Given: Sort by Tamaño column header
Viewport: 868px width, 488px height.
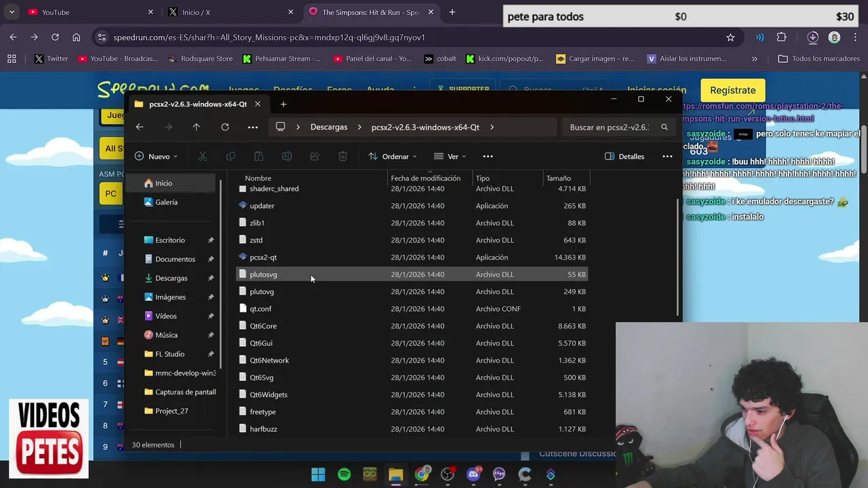Looking at the screenshot, I should click(x=559, y=178).
